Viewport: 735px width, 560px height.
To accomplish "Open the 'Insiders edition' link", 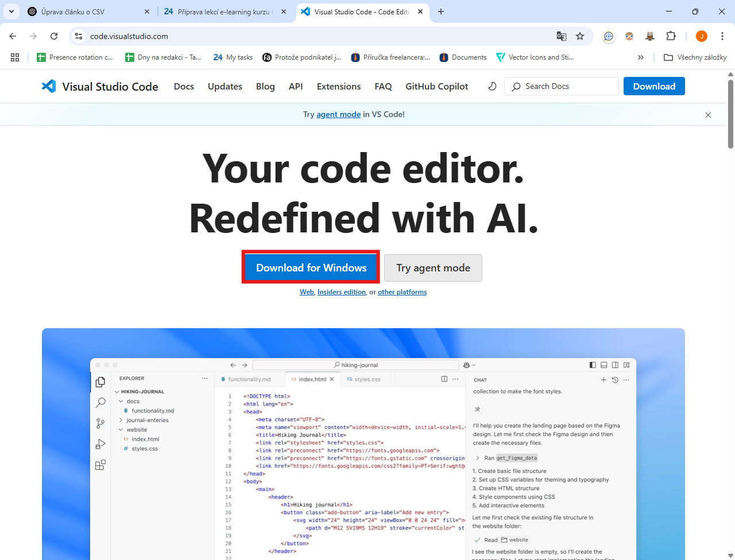I will pyautogui.click(x=342, y=292).
